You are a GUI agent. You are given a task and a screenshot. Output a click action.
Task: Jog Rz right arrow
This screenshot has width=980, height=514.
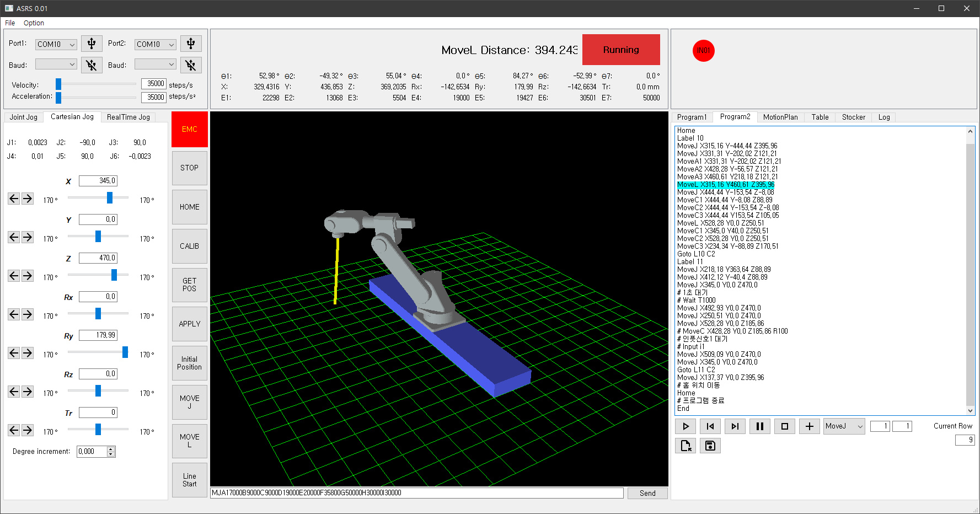(27, 392)
